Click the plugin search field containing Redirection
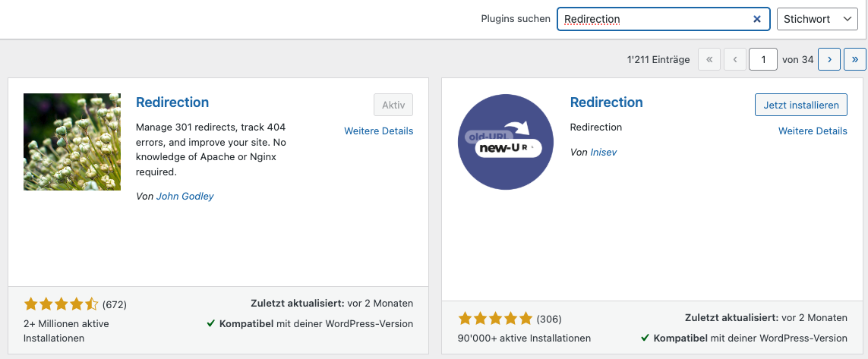868x359 pixels. [663, 19]
